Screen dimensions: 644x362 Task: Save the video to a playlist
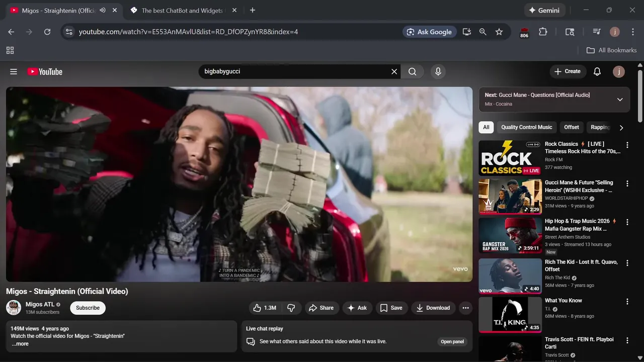(x=391, y=308)
